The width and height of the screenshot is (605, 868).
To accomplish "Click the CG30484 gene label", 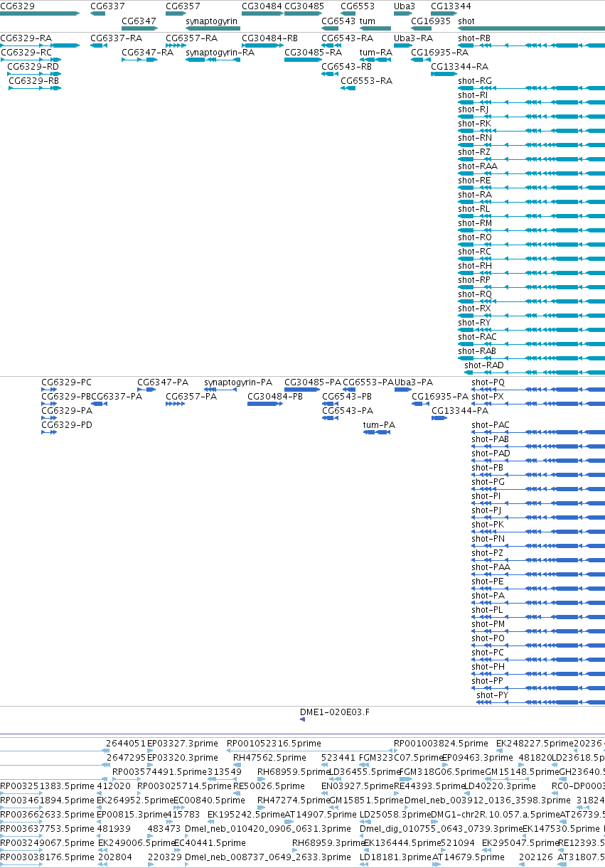I will pyautogui.click(x=262, y=6).
